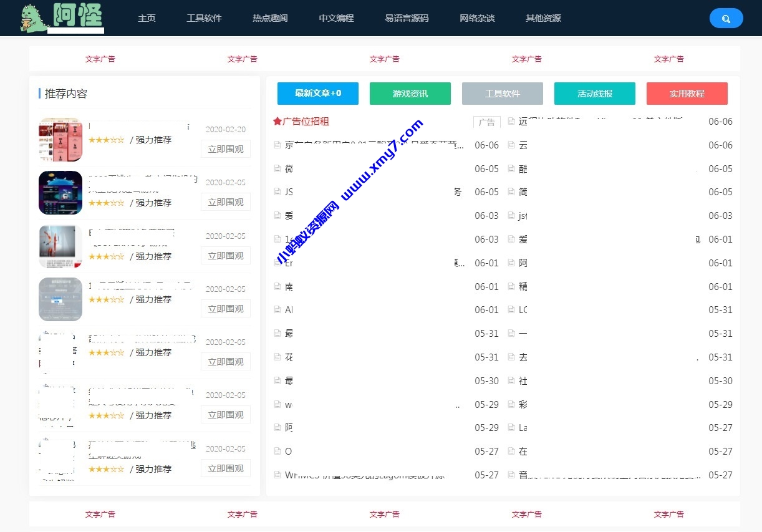
Task: Click the leftmost 文字广告 link at top
Action: (100, 59)
